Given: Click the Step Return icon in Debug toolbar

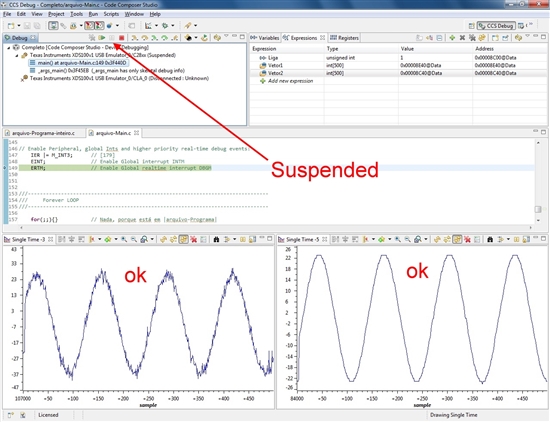Looking at the screenshot, I should pos(174,38).
